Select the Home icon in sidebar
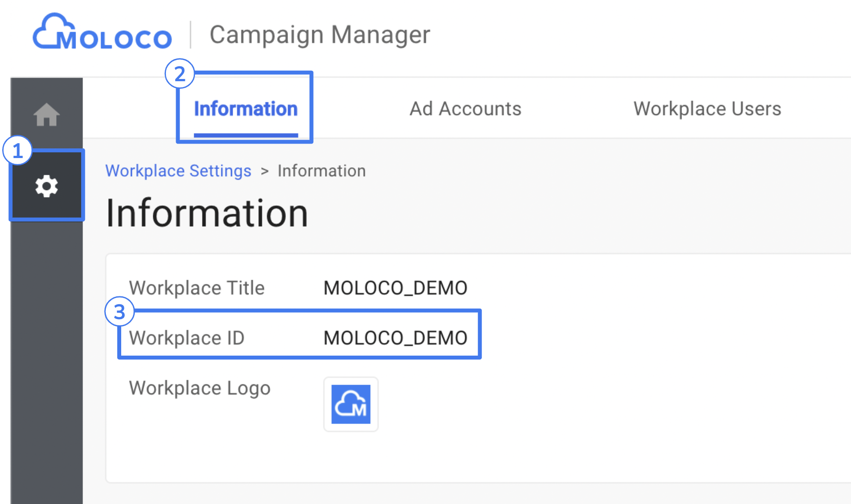 pos(46,114)
